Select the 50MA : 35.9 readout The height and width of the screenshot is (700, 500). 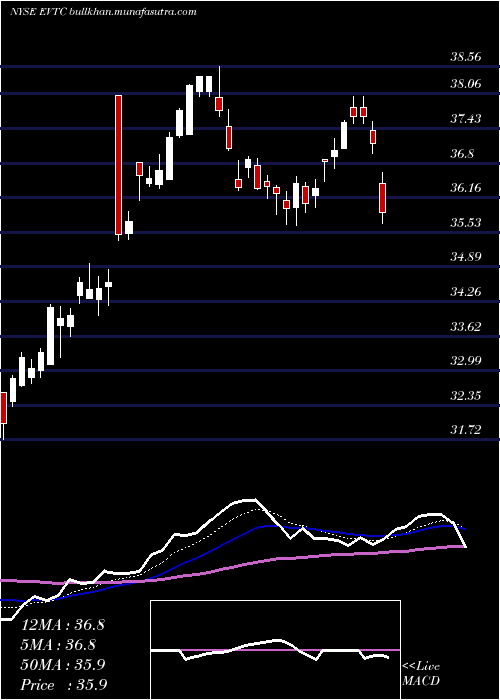pos(63,665)
